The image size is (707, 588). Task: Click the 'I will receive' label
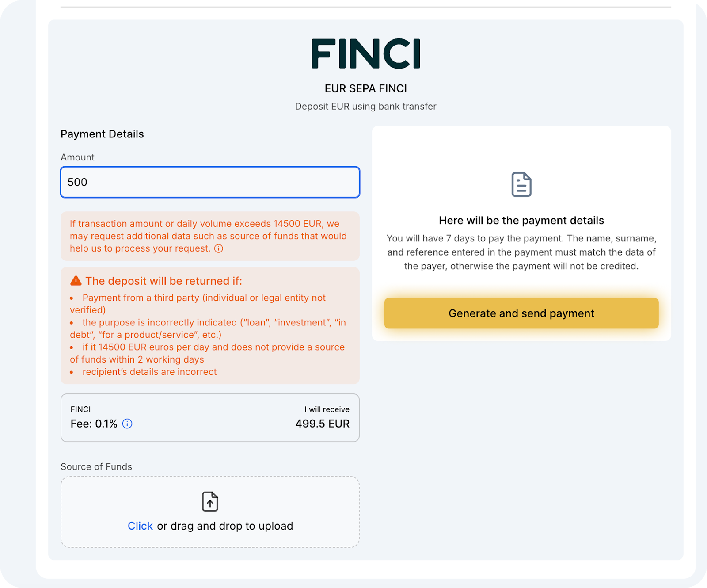[327, 409]
